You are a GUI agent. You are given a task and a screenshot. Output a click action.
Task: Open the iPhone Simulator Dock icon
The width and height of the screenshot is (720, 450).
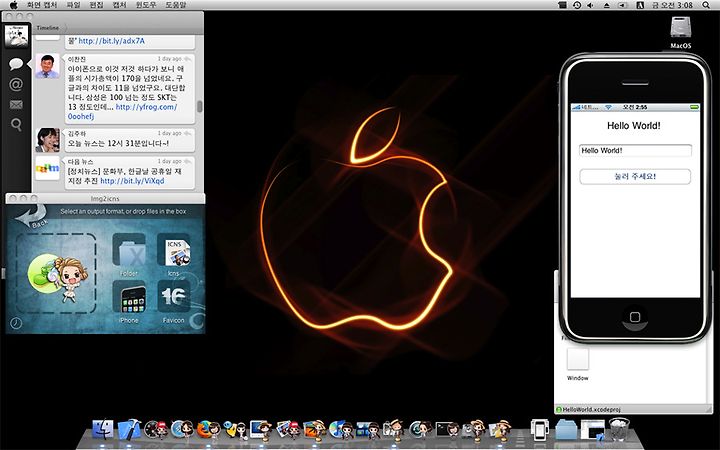[x=540, y=430]
